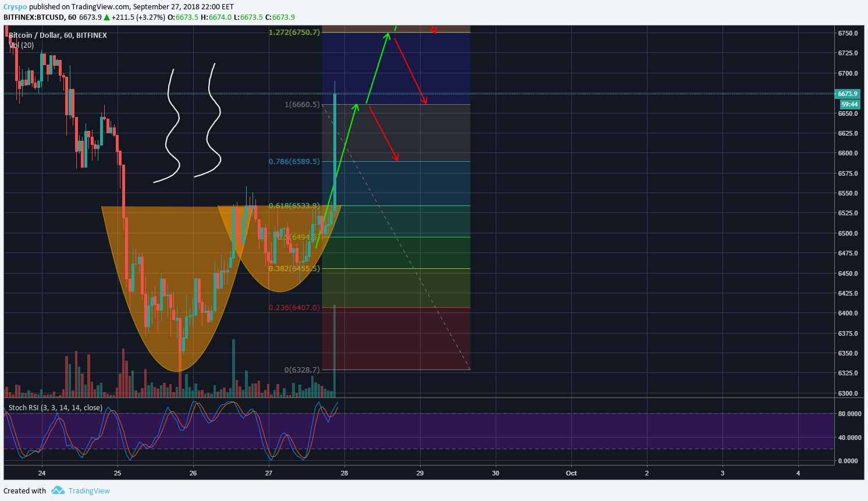Screen dimensions: 868x501
Task: Click the C:6673.9 close value
Action: point(280,17)
